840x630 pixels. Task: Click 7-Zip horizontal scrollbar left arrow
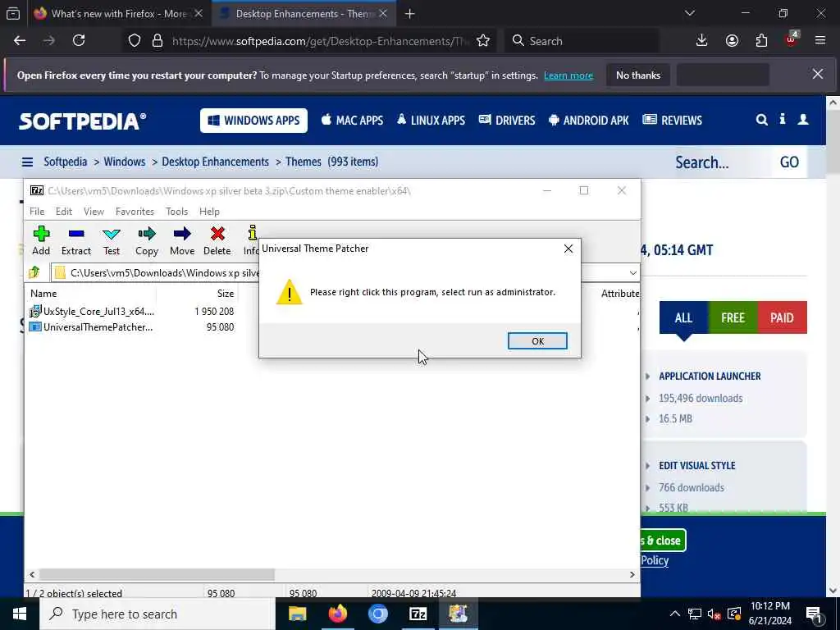[x=32, y=574]
